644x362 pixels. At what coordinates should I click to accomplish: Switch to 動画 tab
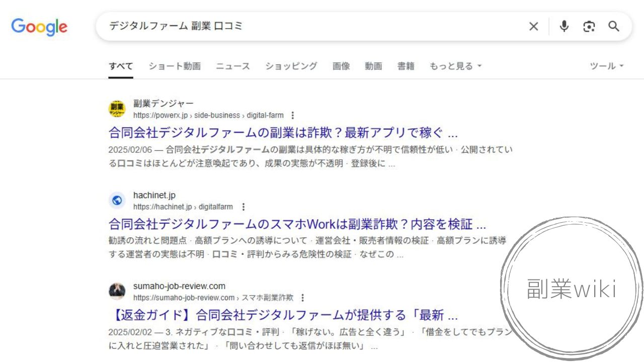[x=373, y=66]
